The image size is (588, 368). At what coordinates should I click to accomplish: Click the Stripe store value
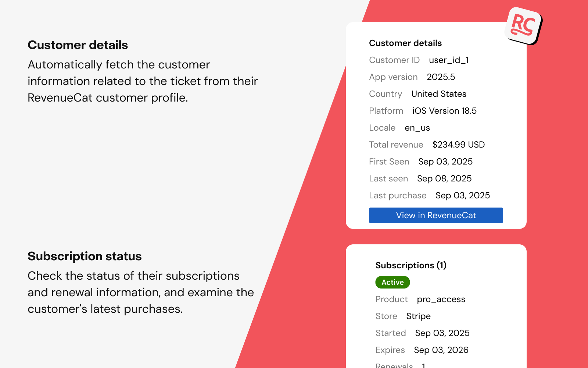[x=418, y=316]
